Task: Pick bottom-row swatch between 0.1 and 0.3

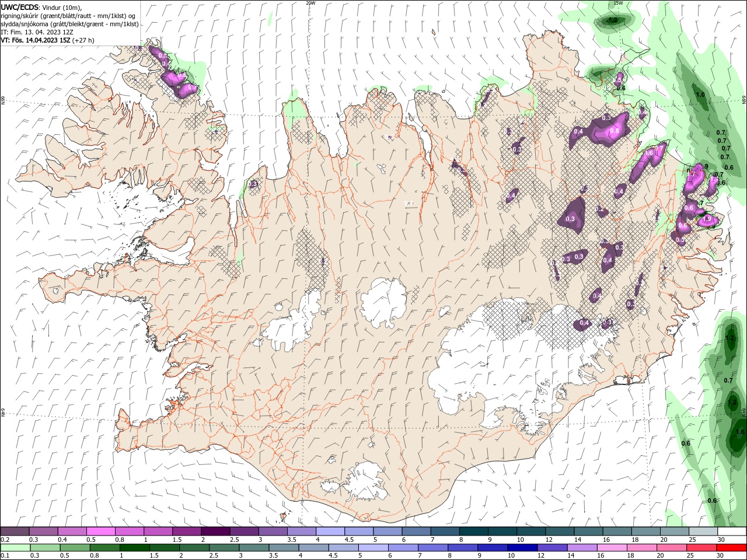Action: coord(15,547)
